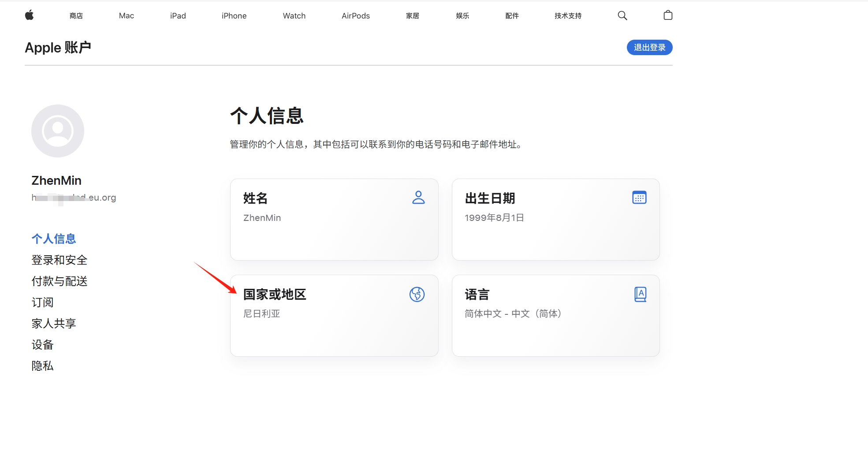Open the 配件 menu item
The width and height of the screenshot is (868, 455).
[x=512, y=16]
